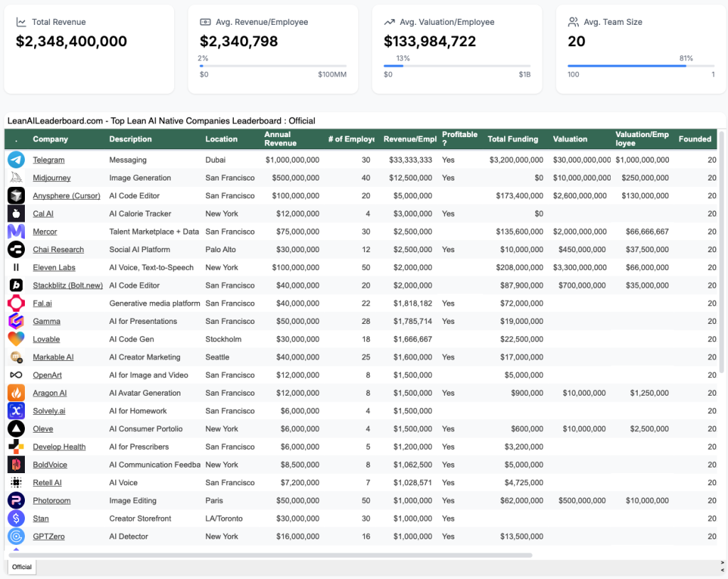Click the Avg. Team Size people icon
The height and width of the screenshot is (579, 728).
point(574,22)
